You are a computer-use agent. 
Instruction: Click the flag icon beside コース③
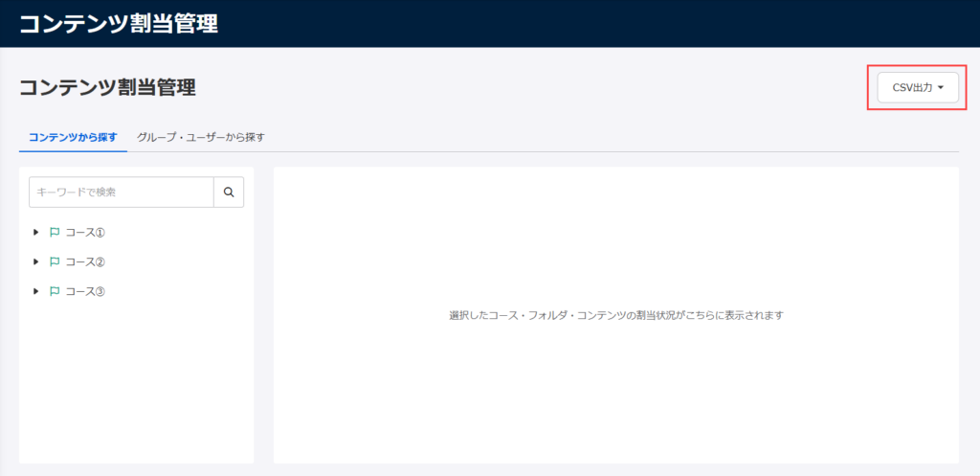click(x=55, y=291)
